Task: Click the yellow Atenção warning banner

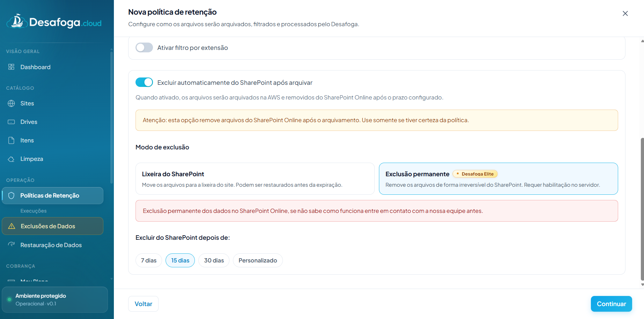Action: 377,120
